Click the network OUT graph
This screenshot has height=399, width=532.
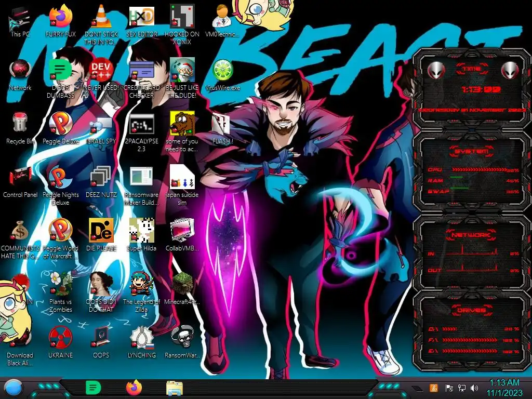point(472,268)
